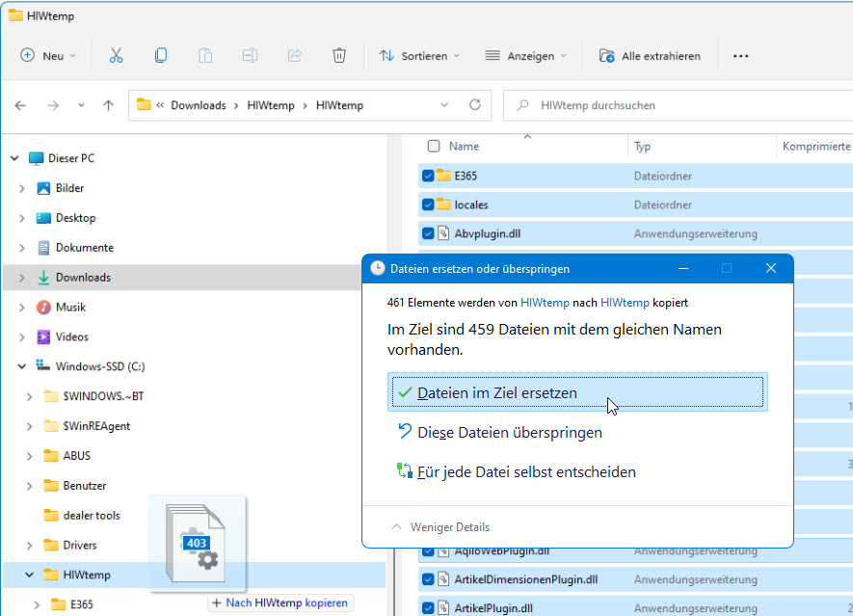Toggle the select-all checkbox beside Name
The image size is (853, 616).
pos(434,147)
